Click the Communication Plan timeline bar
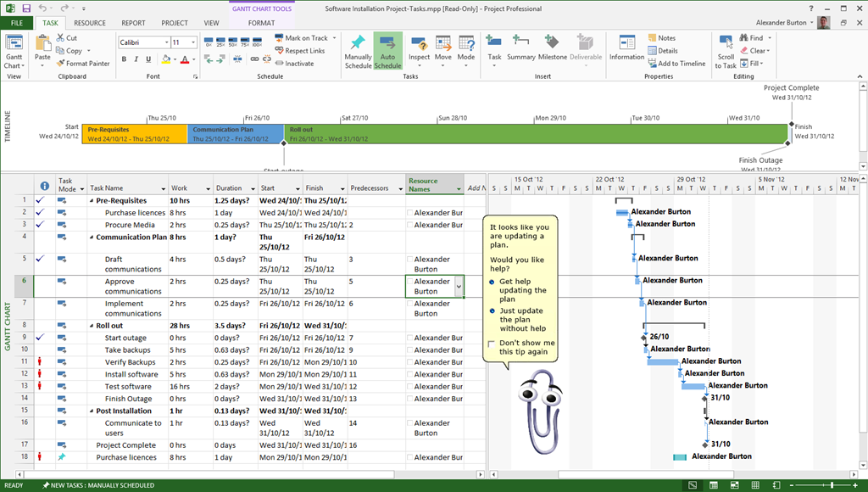This screenshot has width=868, height=492. click(236, 134)
